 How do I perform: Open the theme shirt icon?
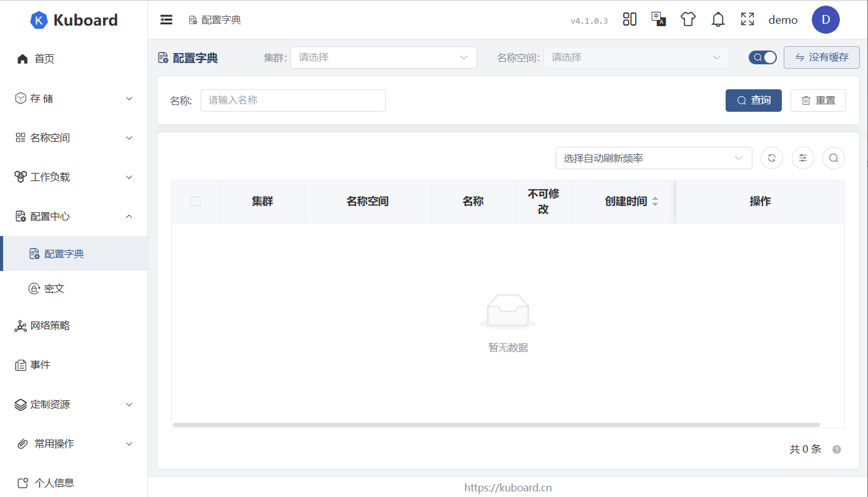tap(688, 19)
